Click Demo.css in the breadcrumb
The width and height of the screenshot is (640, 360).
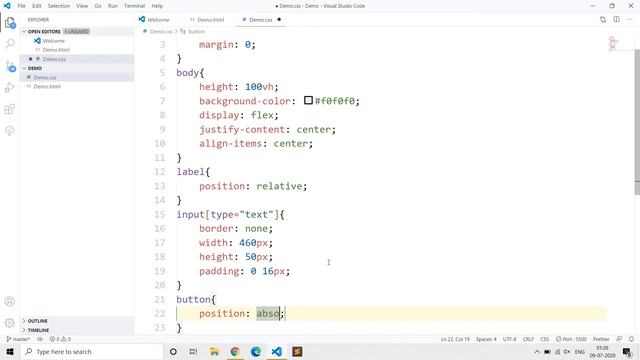coord(161,31)
